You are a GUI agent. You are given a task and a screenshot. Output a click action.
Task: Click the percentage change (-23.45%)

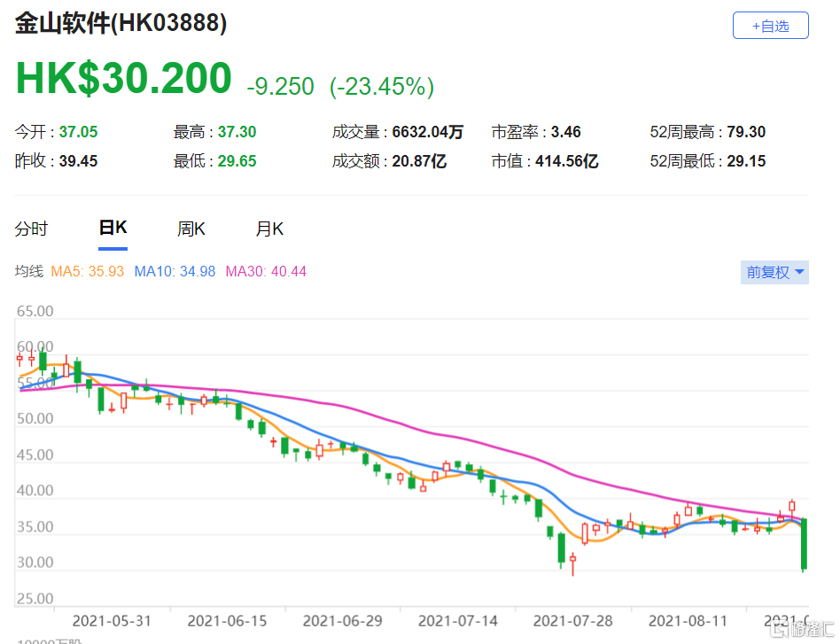point(381,86)
